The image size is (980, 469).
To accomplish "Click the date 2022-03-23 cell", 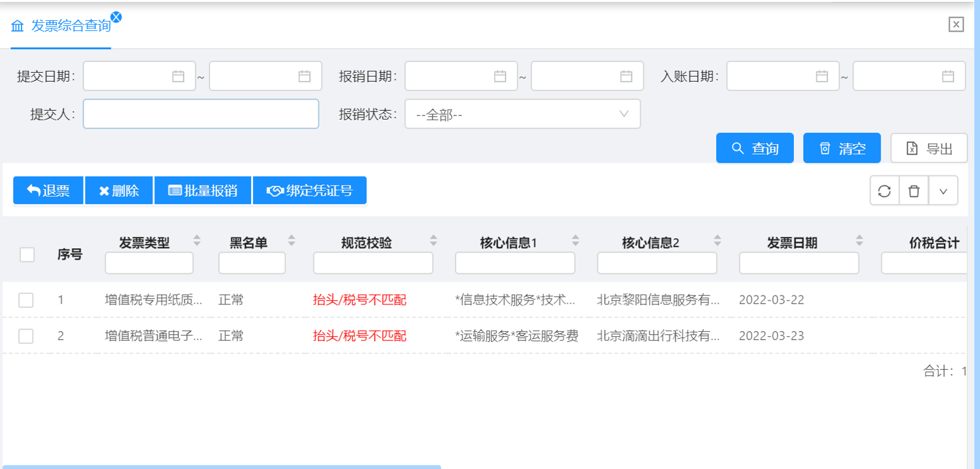I will click(771, 336).
